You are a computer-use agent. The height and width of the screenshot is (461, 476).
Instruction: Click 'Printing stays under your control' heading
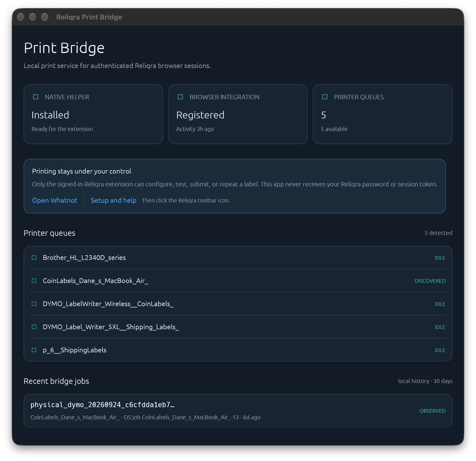pyautogui.click(x=81, y=171)
